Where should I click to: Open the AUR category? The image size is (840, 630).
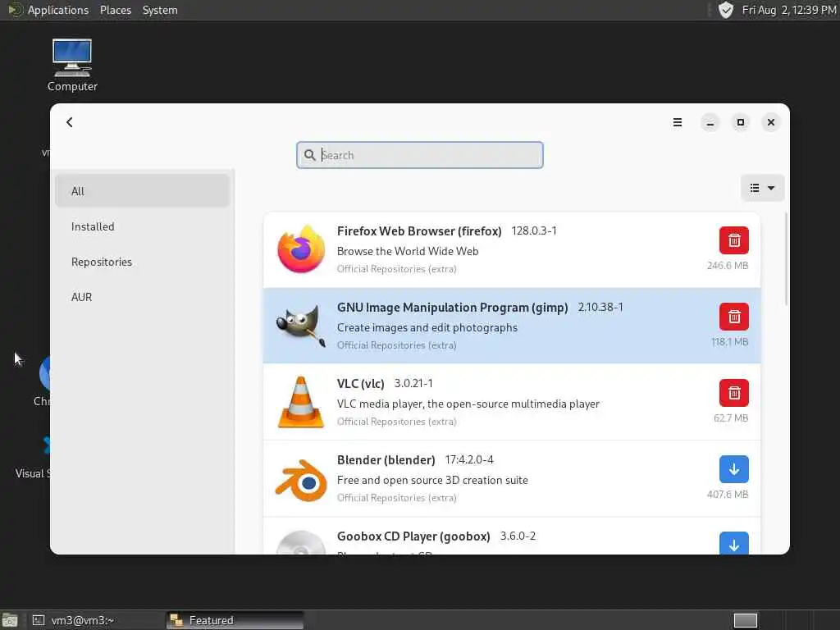click(142, 297)
